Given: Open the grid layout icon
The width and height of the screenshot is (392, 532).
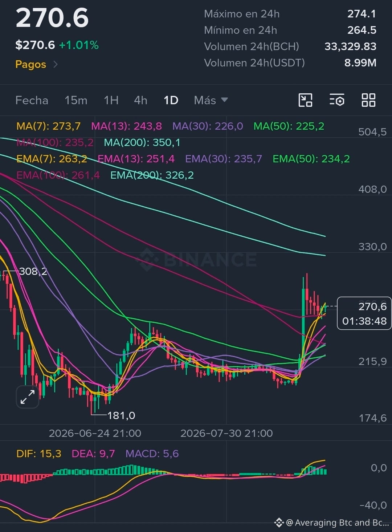Looking at the screenshot, I should point(368,100).
